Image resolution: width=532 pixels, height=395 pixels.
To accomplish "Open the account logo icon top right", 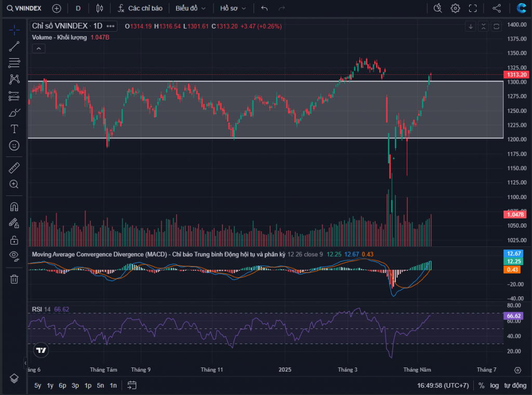I will (522, 8).
